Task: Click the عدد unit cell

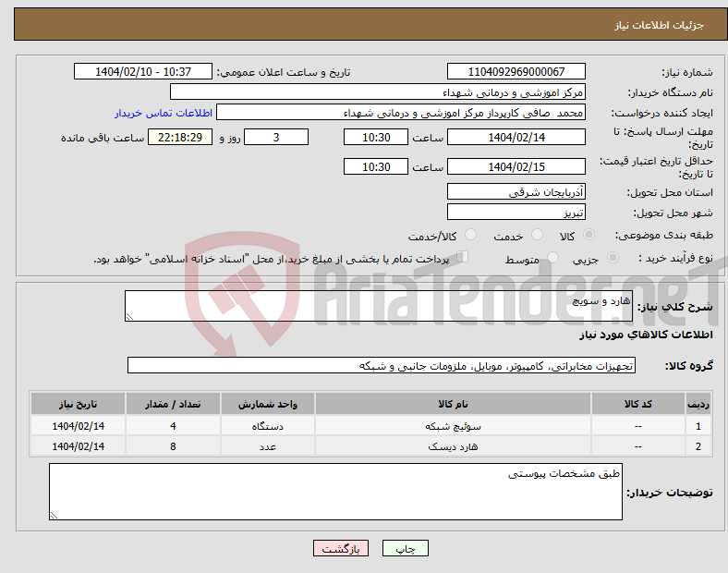Action: 267,446
